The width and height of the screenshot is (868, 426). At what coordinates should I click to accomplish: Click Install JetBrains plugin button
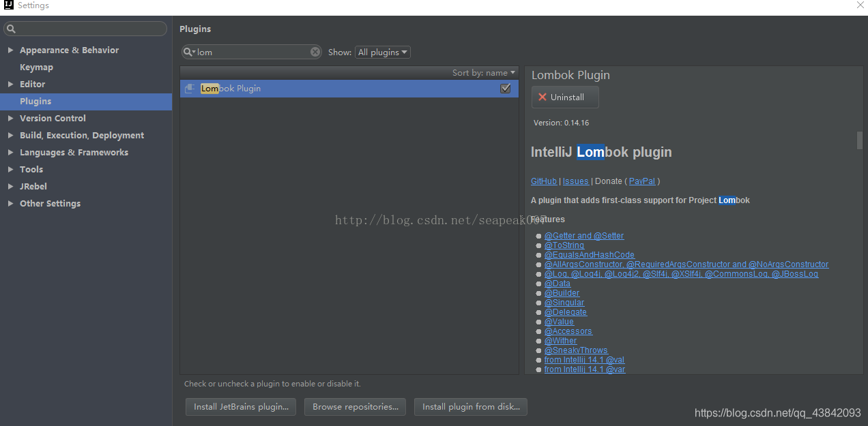tap(241, 407)
